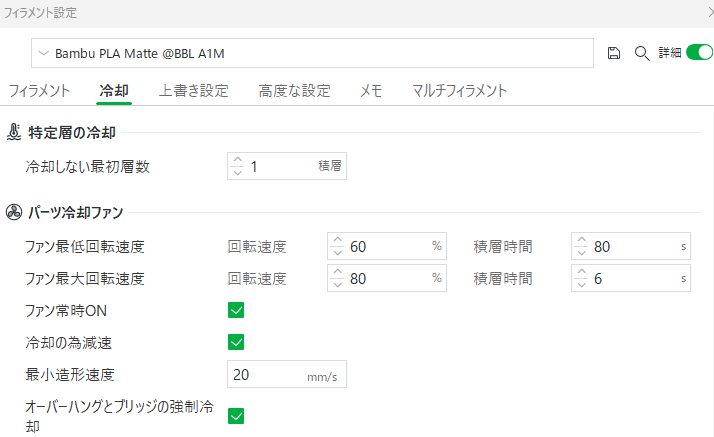
Task: Click the 特定層の冷却 thermometer icon
Action: (14, 132)
